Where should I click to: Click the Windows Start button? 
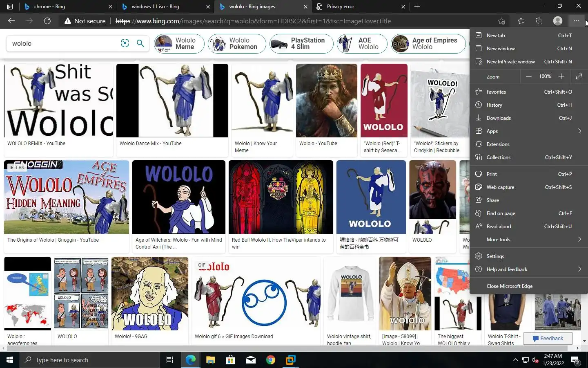click(x=10, y=360)
